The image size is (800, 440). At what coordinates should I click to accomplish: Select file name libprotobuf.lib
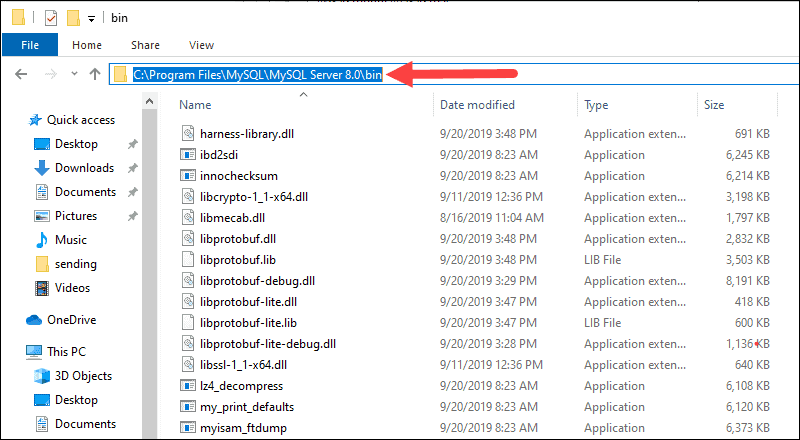[238, 260]
